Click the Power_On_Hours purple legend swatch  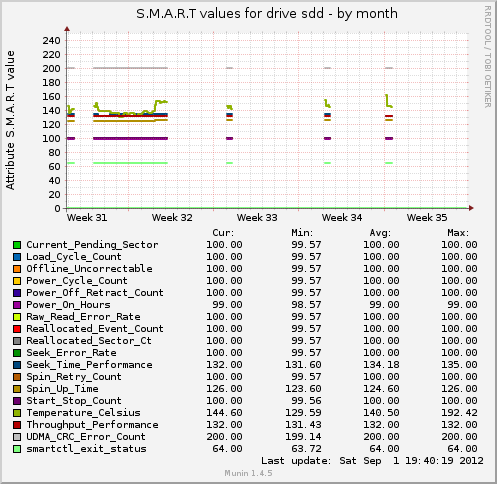17,305
